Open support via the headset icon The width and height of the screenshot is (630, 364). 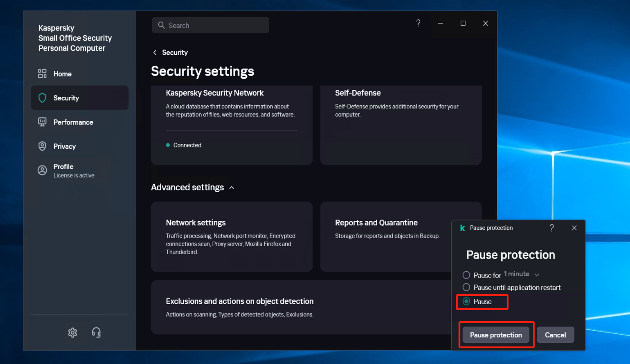tap(96, 333)
